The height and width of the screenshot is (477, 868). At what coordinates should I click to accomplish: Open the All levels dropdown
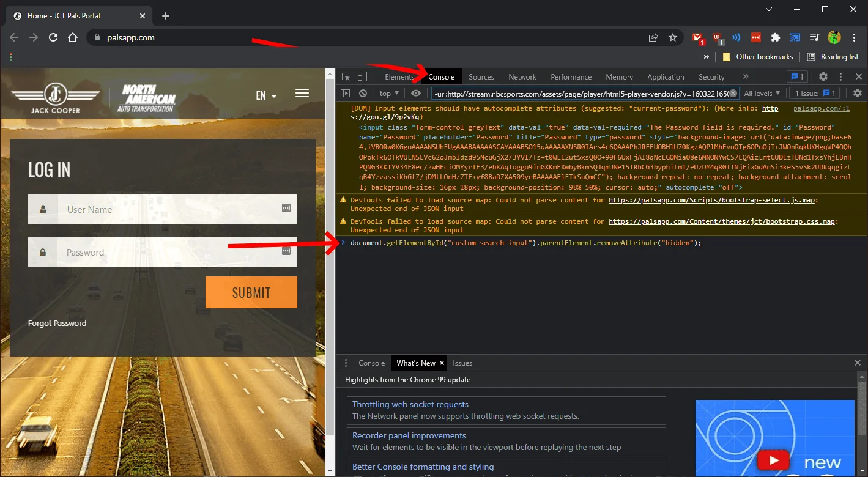(x=761, y=93)
